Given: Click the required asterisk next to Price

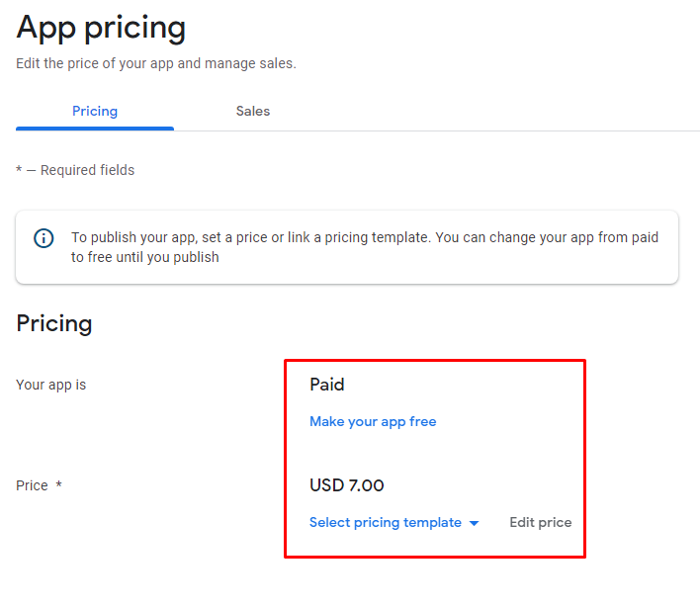Looking at the screenshot, I should (x=58, y=484).
